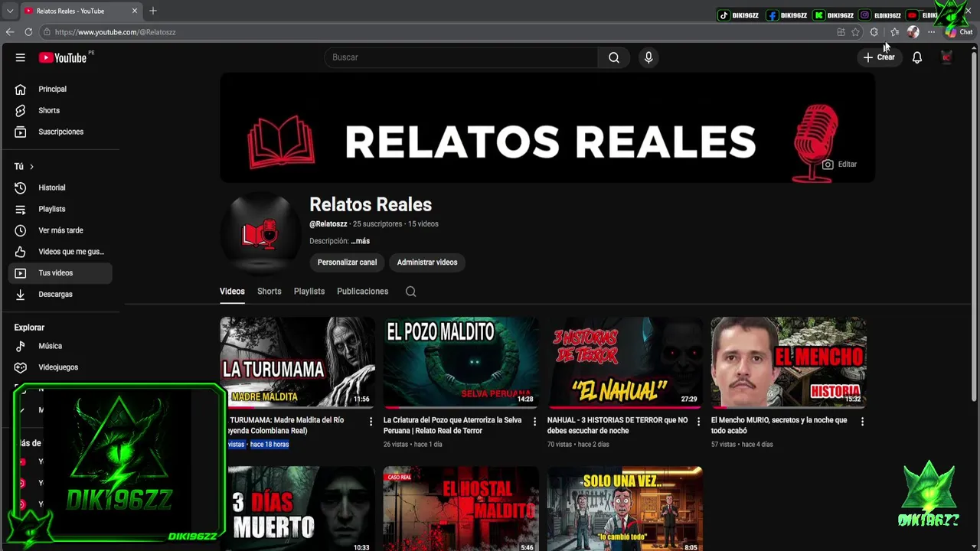Click the Relatos Reales channel name
980x551 pixels.
tap(371, 204)
